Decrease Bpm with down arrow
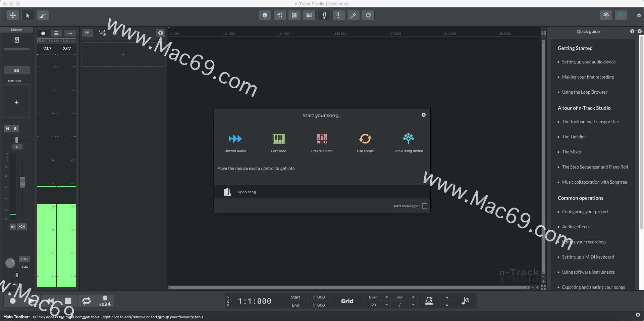Viewport: 644px width, 321px height. [387, 305]
